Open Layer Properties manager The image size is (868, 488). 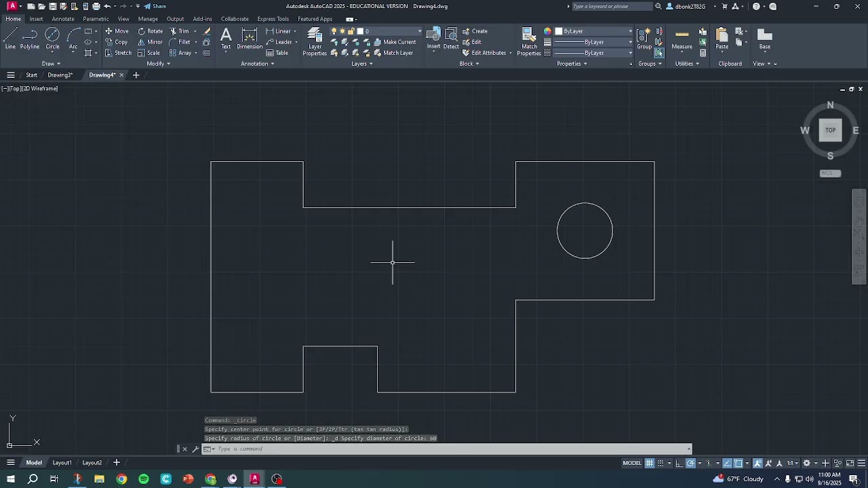(x=315, y=41)
